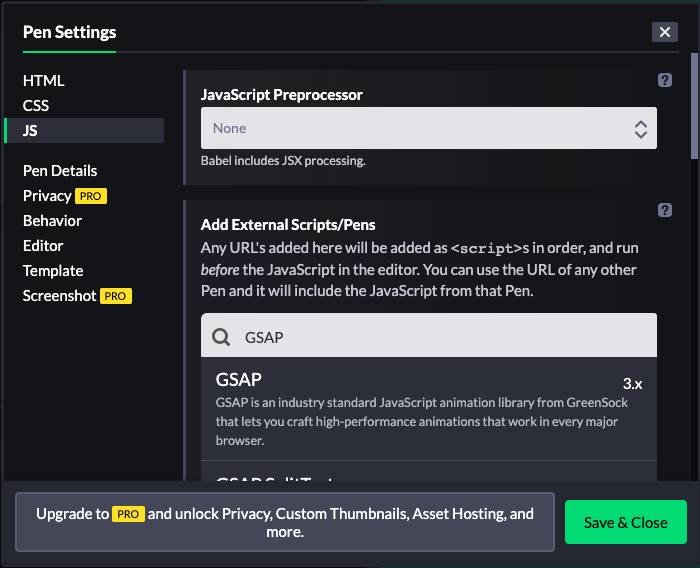Click the help icon beside JavaScript Preprocessor
700x568 pixels.
point(665,81)
